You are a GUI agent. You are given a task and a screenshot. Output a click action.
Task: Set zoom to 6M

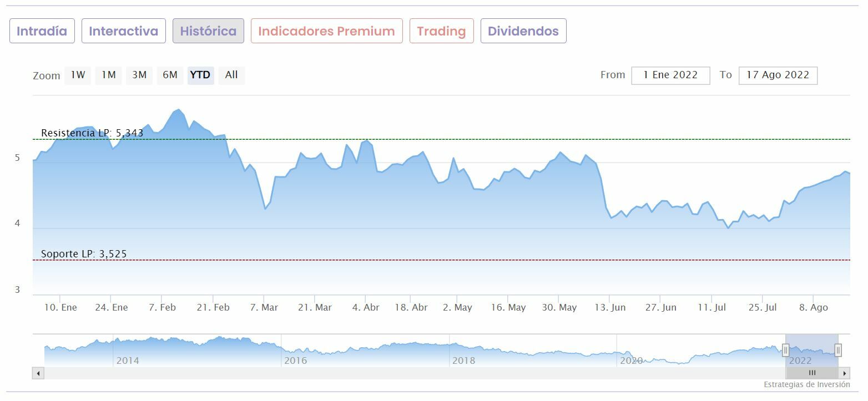(x=170, y=75)
